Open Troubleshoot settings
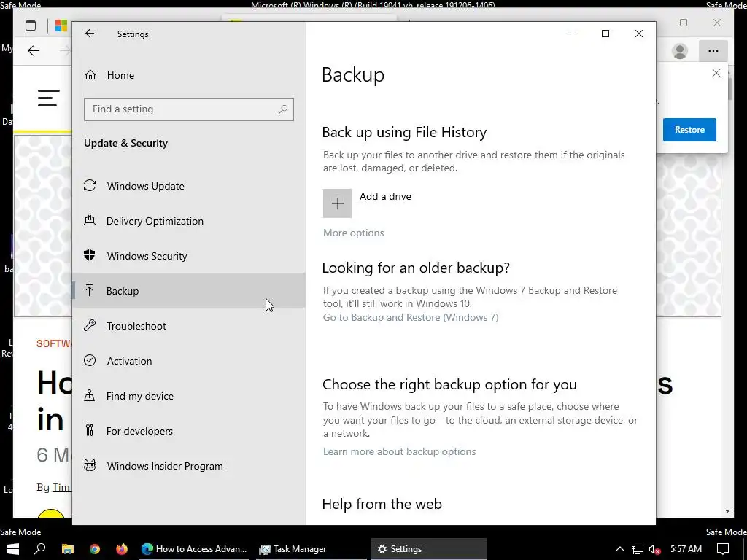The width and height of the screenshot is (747, 560). pos(189,326)
